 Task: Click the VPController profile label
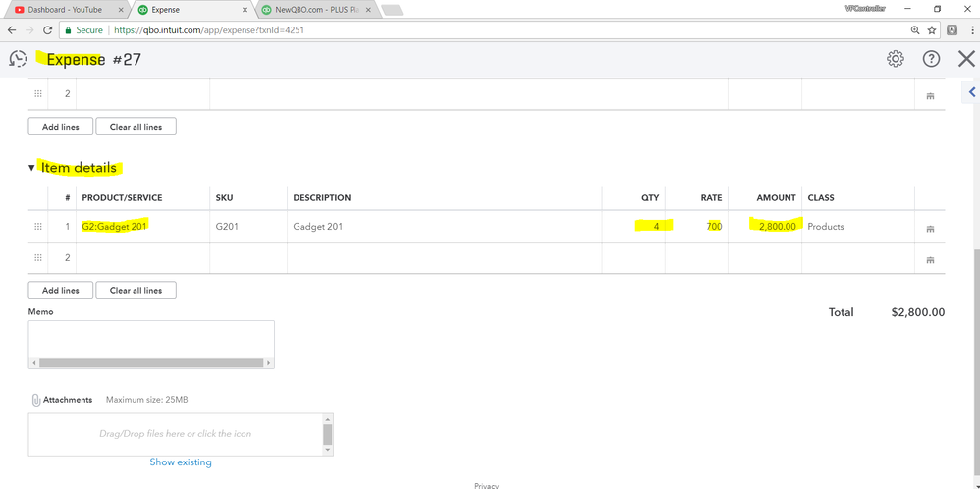pyautogui.click(x=865, y=8)
